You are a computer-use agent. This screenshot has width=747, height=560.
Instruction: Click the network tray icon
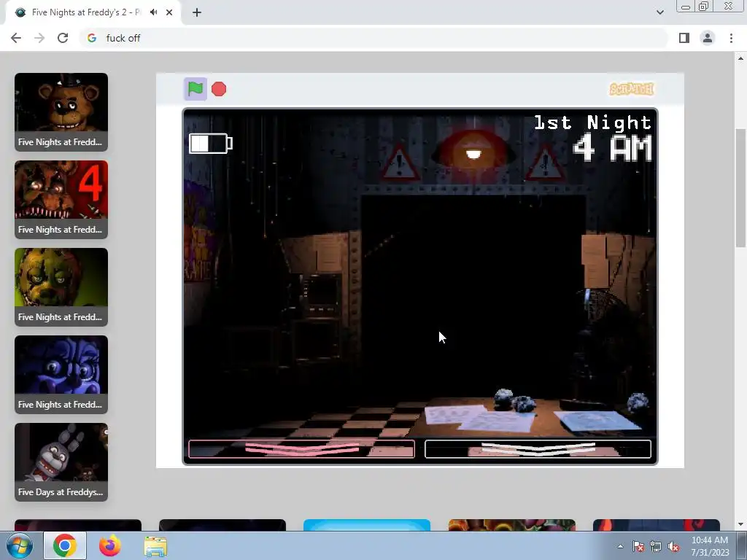[x=656, y=547]
